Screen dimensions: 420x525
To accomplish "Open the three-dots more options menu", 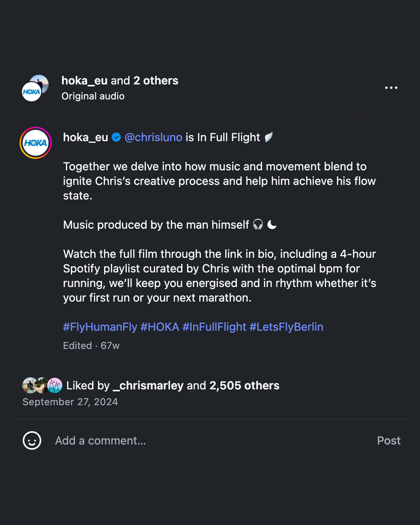I will pyautogui.click(x=391, y=88).
